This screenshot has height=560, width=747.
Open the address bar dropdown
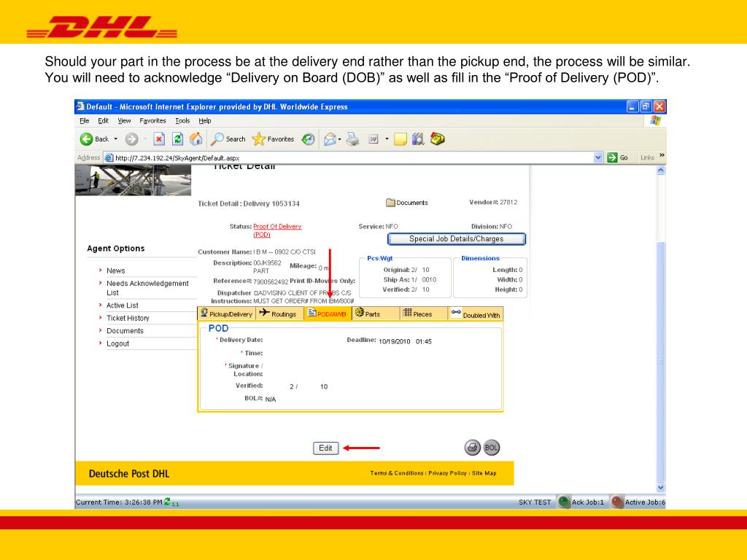coord(598,157)
